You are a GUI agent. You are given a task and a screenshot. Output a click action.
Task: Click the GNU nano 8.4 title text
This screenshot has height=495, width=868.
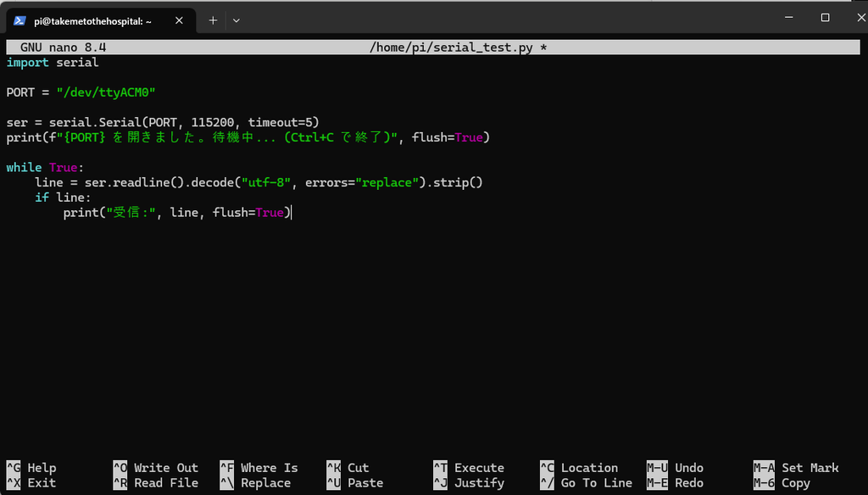[x=63, y=47]
